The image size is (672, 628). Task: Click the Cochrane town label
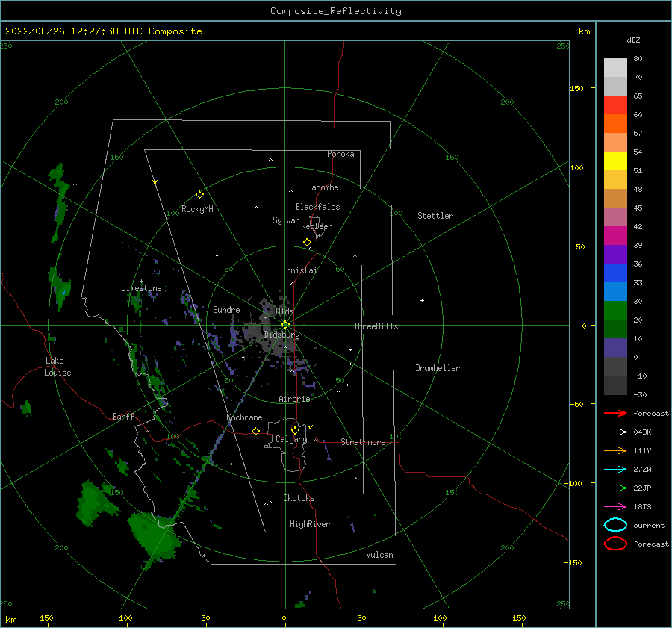coord(244,417)
